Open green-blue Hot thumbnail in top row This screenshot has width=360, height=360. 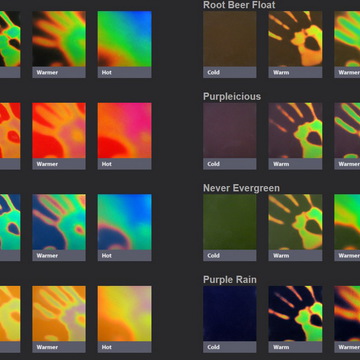click(124, 39)
